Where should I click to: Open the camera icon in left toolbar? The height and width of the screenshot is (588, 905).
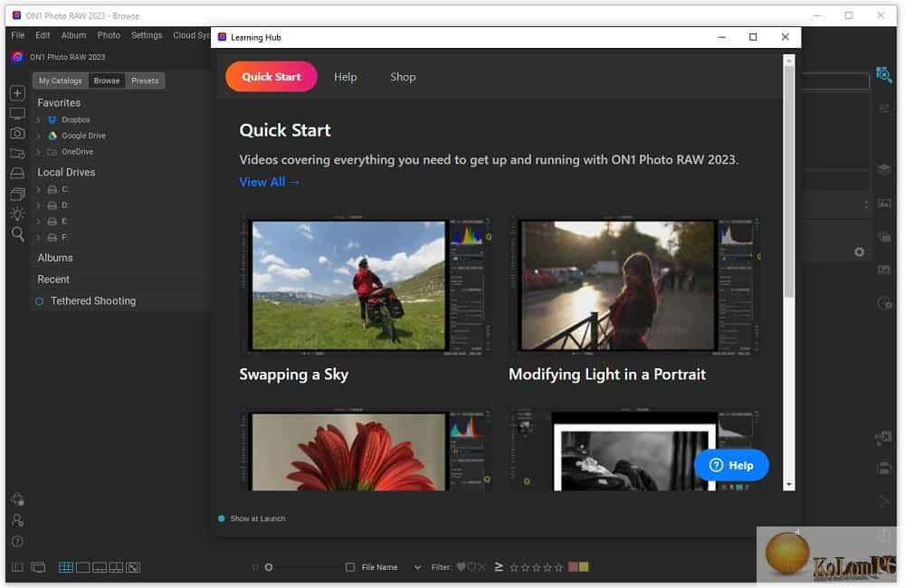click(x=17, y=133)
